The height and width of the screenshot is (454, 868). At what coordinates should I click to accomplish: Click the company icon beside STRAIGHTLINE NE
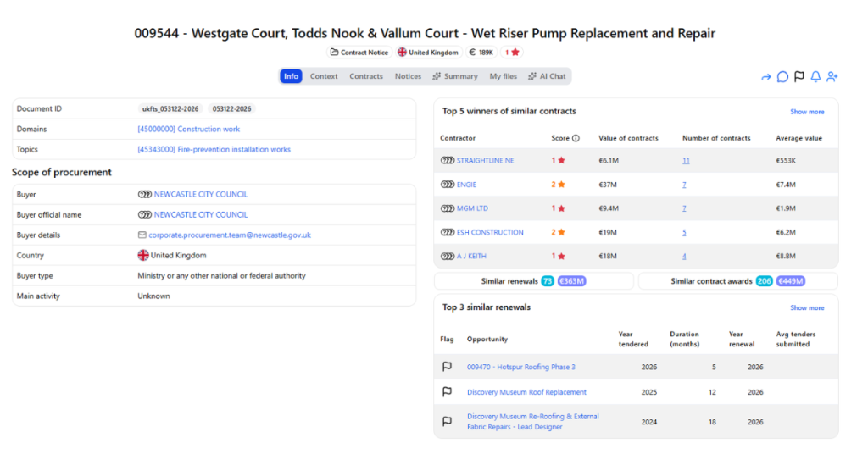[448, 160]
